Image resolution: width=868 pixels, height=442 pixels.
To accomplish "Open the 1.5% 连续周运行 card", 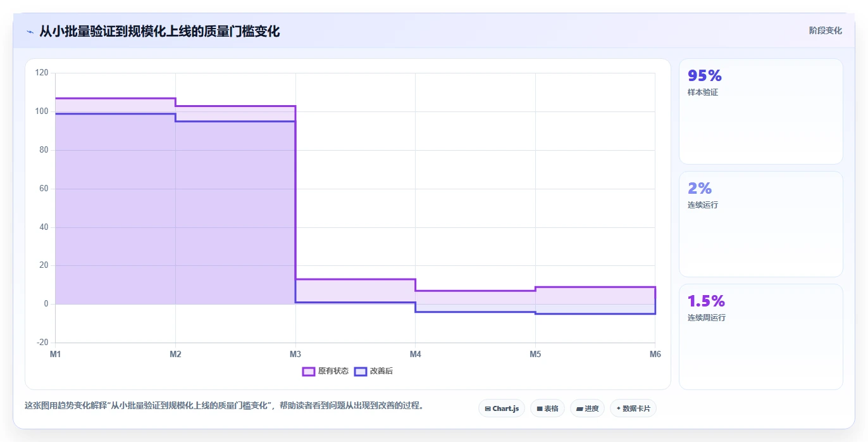I will click(x=760, y=337).
